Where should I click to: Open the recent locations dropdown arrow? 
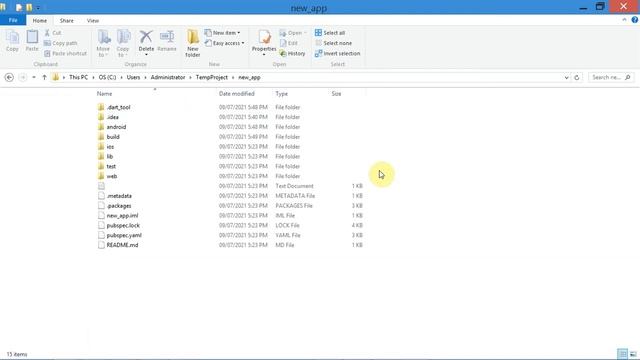34,77
